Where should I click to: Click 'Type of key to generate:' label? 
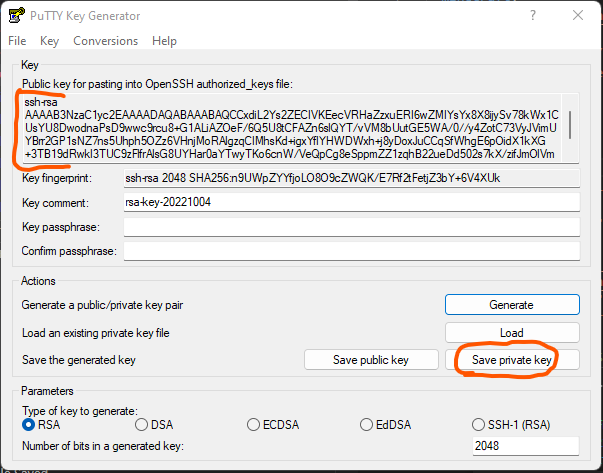coord(80,411)
